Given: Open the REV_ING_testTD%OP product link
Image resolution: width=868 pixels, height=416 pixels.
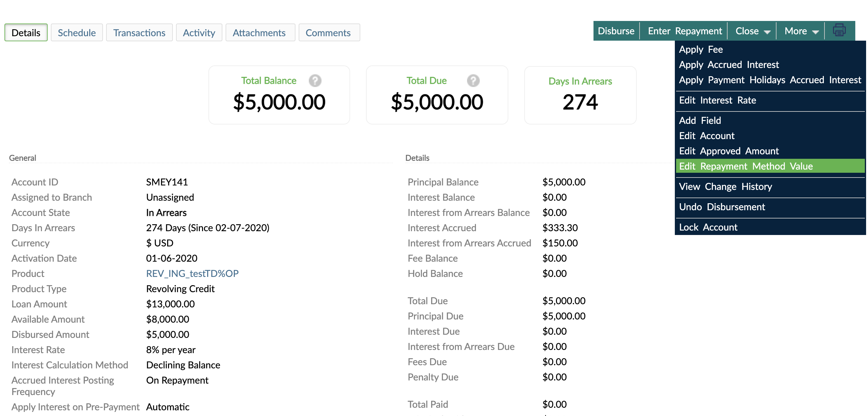Looking at the screenshot, I should [192, 273].
